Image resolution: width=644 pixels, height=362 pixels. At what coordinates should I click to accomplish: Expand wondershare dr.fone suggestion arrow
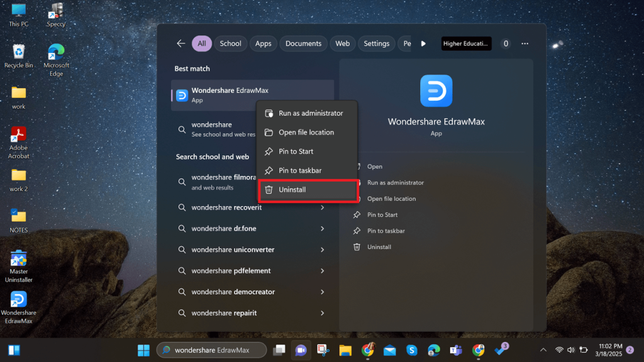[x=323, y=229]
